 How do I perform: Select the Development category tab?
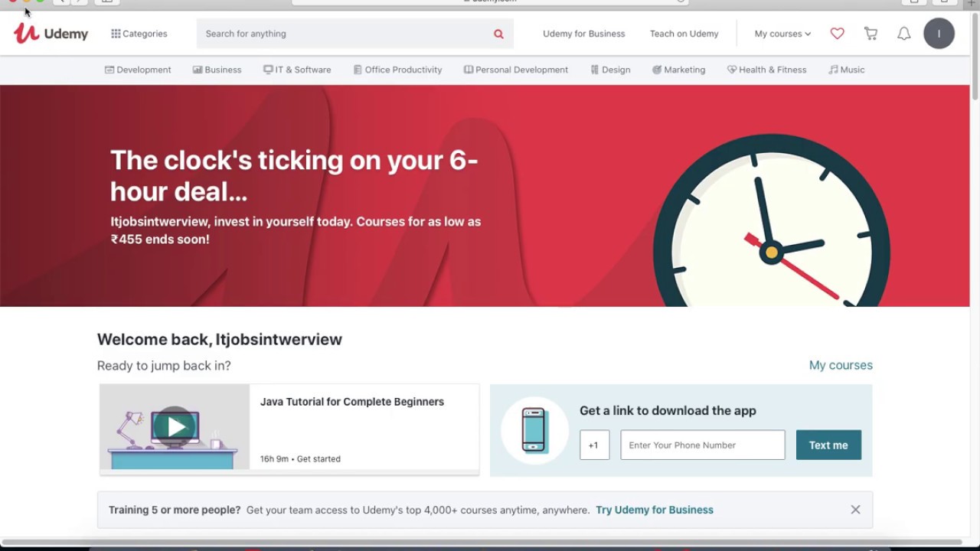pos(138,70)
